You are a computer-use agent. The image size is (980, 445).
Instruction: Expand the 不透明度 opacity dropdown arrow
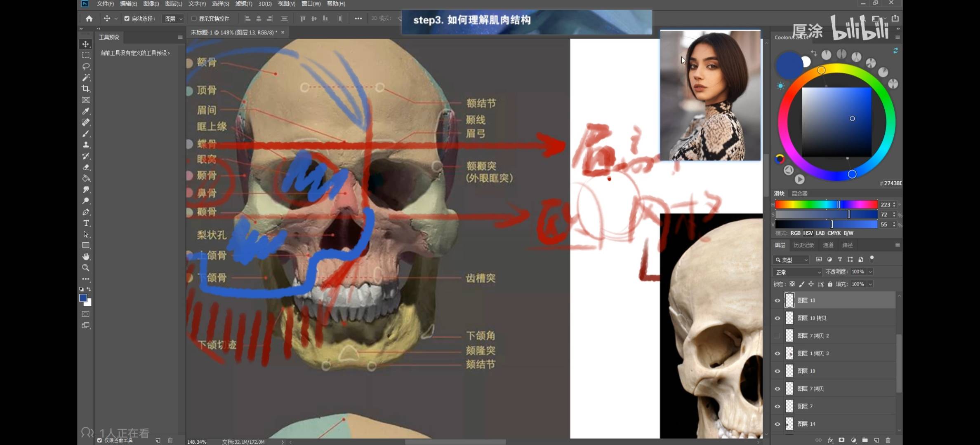pyautogui.click(x=870, y=272)
